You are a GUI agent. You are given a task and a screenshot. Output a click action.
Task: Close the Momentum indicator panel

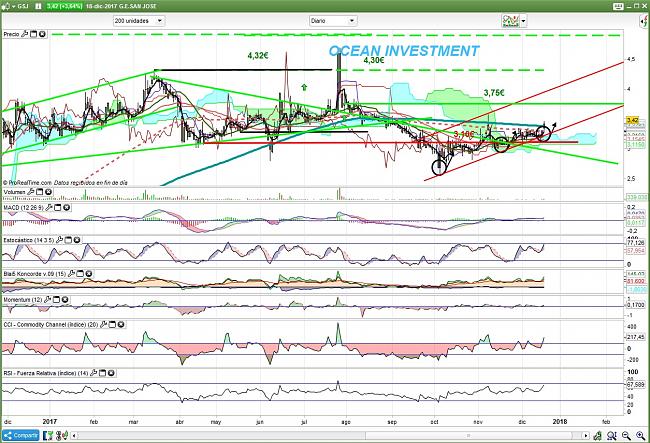pos(65,299)
